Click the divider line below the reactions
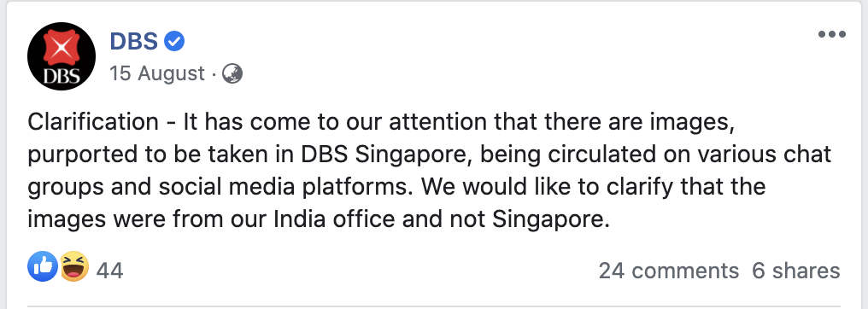This screenshot has height=309, width=868. tap(434, 306)
